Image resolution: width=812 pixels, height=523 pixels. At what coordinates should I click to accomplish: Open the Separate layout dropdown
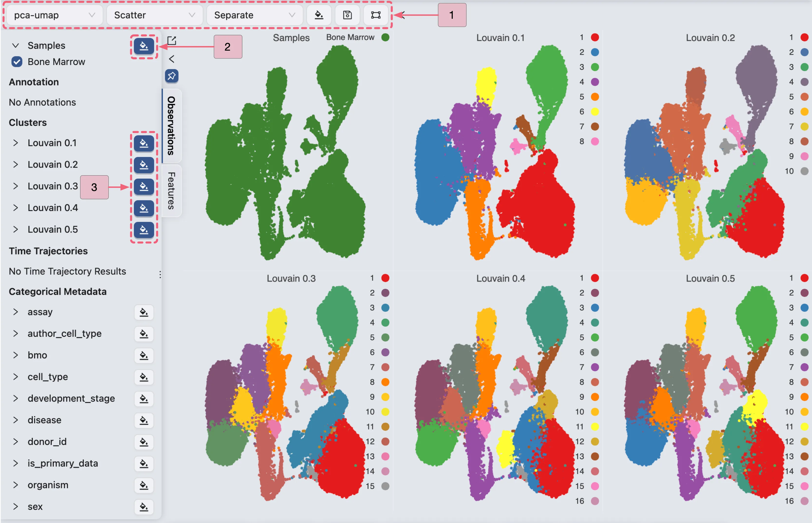click(254, 15)
